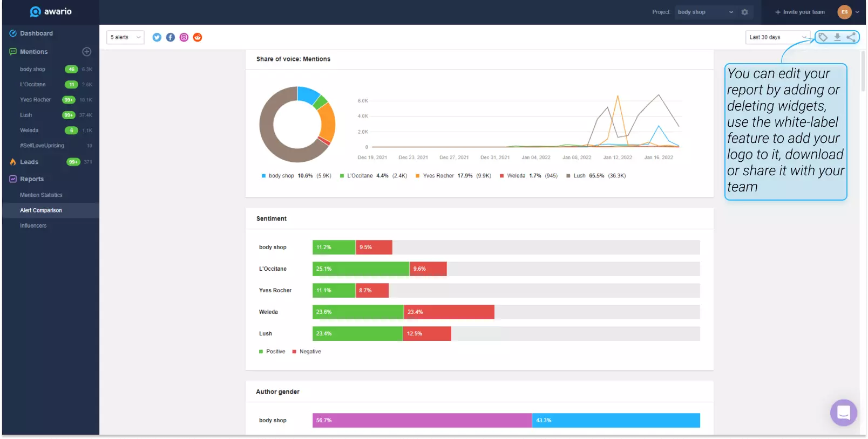Click the 6 new-mentions badge for Weleda
The image size is (868, 439).
(71, 131)
